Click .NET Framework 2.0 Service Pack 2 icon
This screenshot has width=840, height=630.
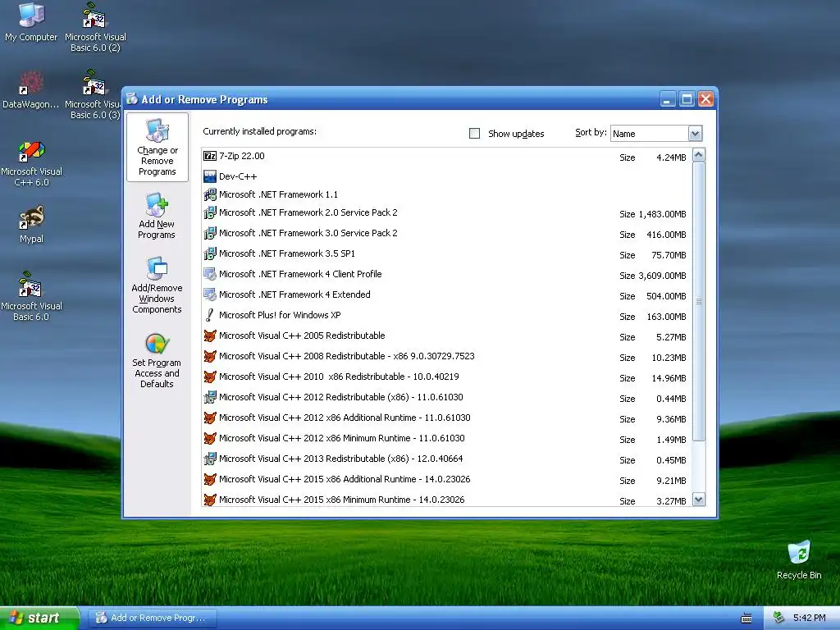(210, 212)
